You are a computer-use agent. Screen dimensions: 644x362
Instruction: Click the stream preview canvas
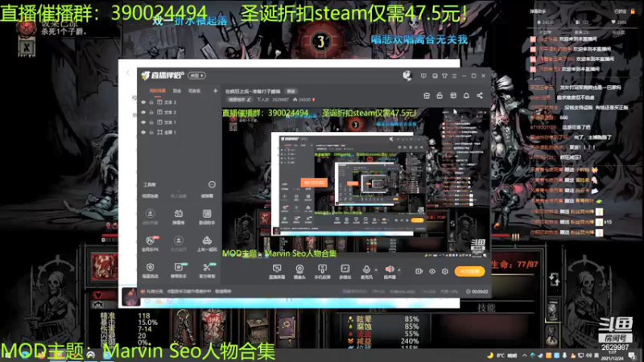[x=355, y=183]
